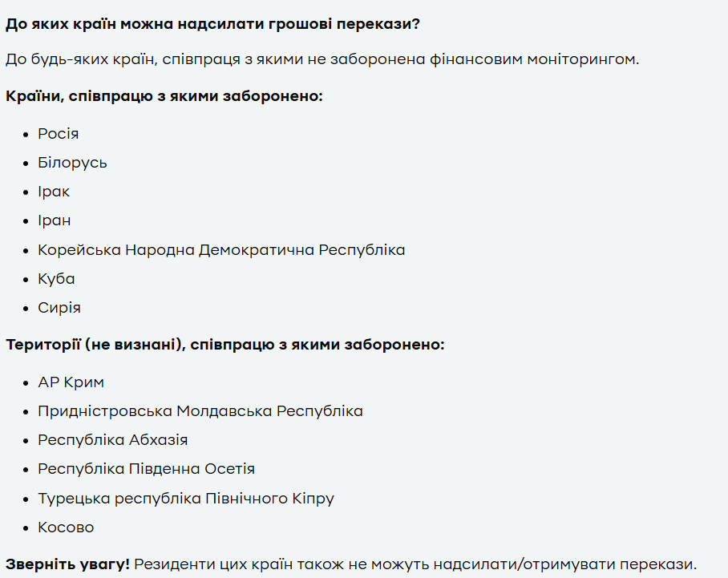Select "Корейська Народна Демократична Республіка" item
This screenshot has width=728, height=578.
click(221, 250)
